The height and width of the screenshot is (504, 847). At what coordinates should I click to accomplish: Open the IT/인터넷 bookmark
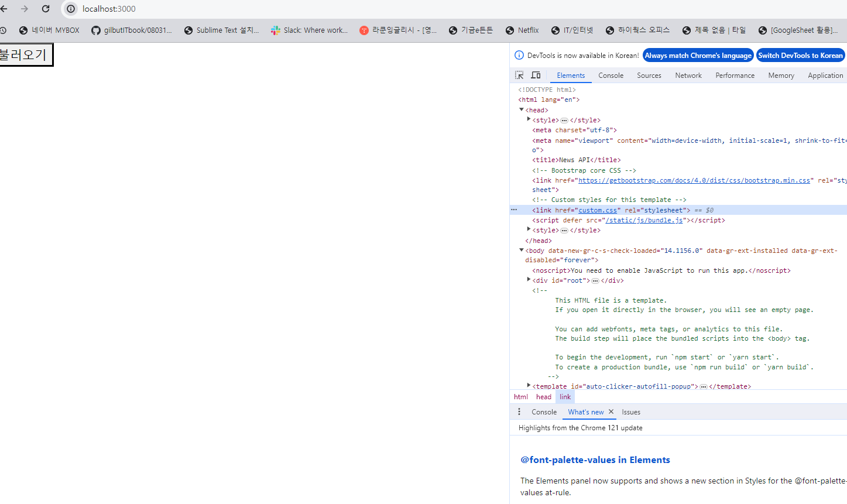tap(572, 30)
